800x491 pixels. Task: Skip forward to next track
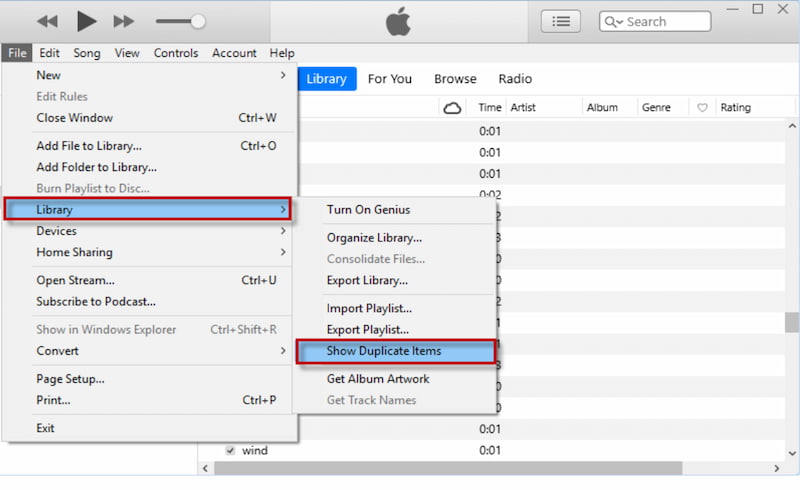click(x=124, y=21)
